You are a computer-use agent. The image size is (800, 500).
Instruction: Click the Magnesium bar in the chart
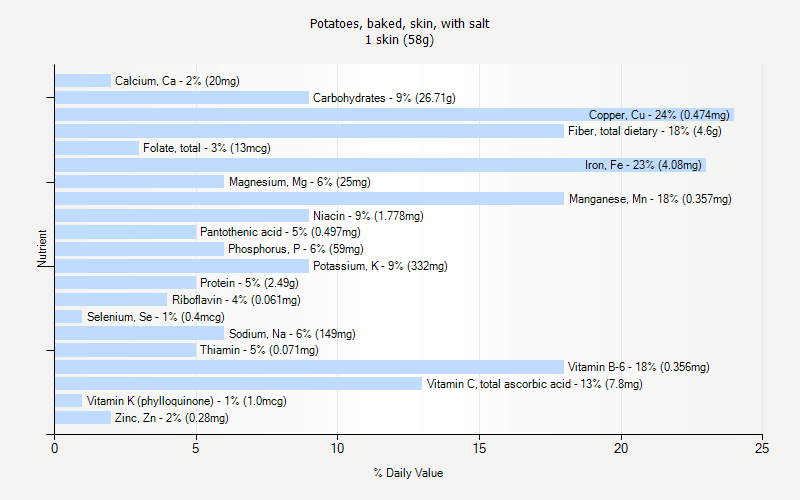pos(140,182)
